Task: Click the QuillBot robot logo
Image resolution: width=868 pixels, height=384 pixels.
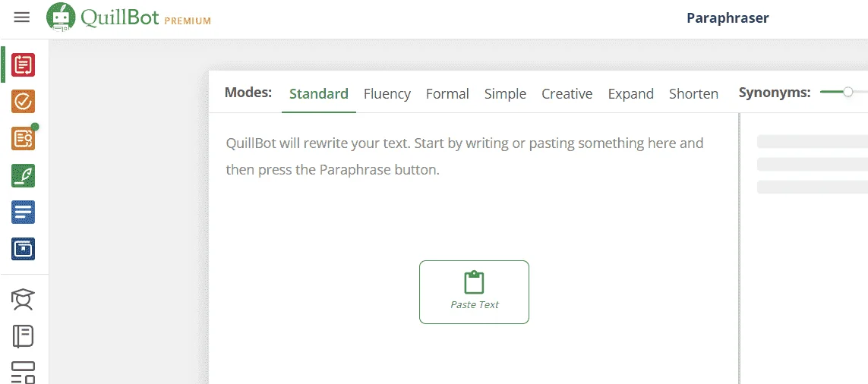Action: coord(61,17)
